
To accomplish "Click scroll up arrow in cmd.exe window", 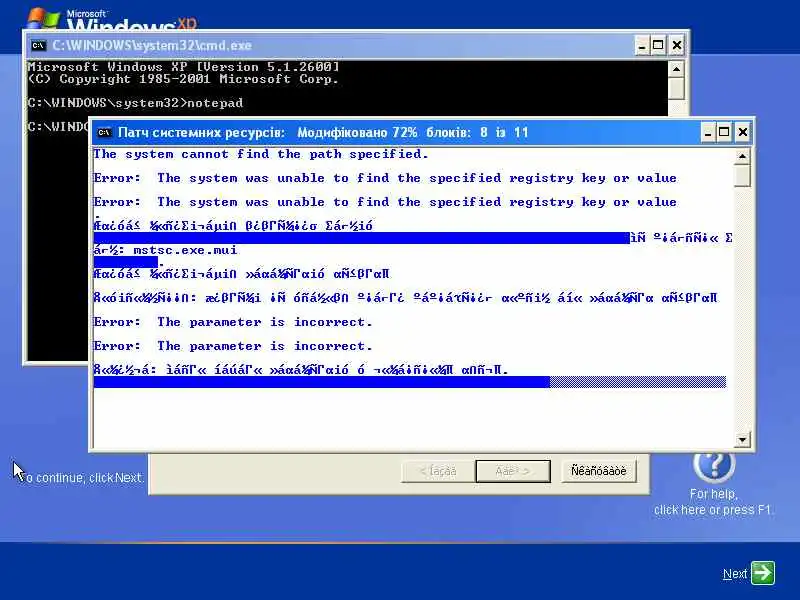I will coord(676,69).
